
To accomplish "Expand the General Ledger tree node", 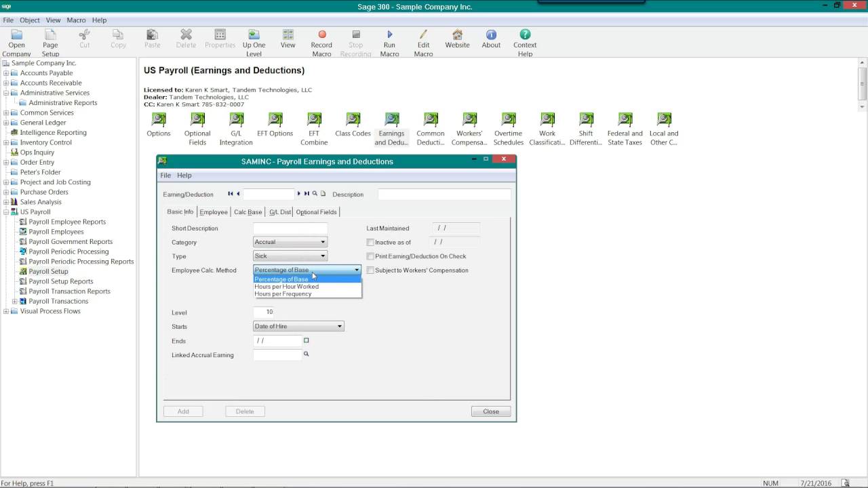I will (x=6, y=123).
